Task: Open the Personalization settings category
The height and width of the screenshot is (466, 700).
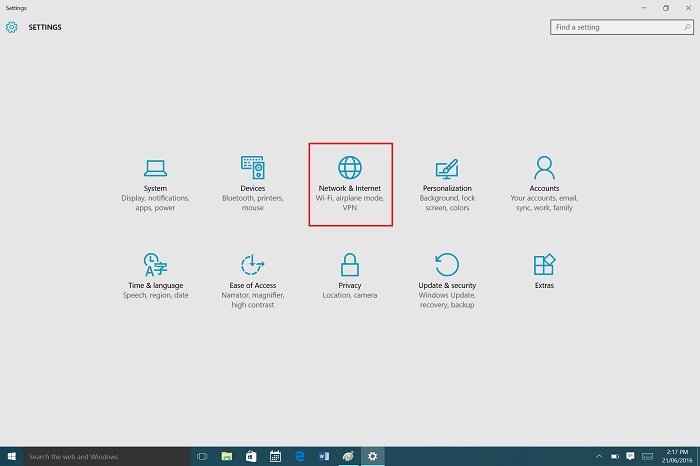Action: pyautogui.click(x=447, y=185)
